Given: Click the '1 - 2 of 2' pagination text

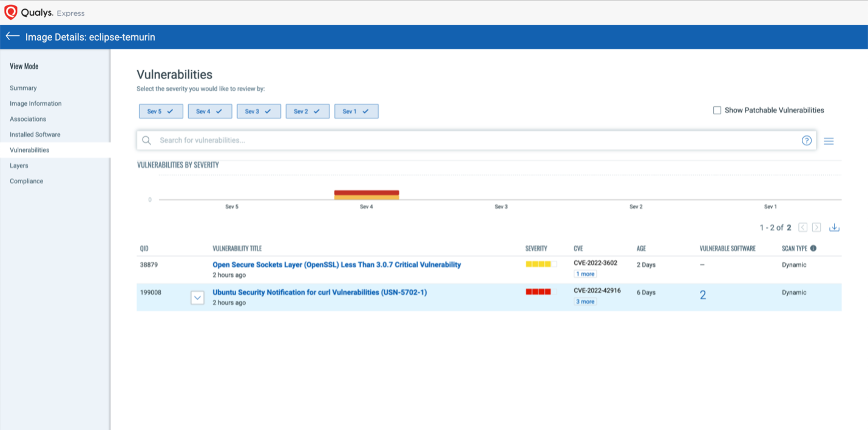Looking at the screenshot, I should click(776, 228).
